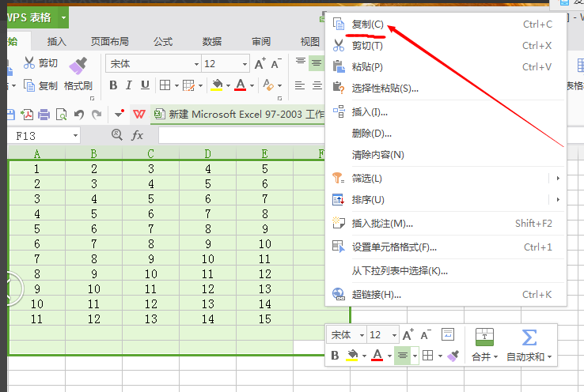The image size is (584, 392).
Task: Toggle middle vertical align in ribbon
Action: coord(317,63)
